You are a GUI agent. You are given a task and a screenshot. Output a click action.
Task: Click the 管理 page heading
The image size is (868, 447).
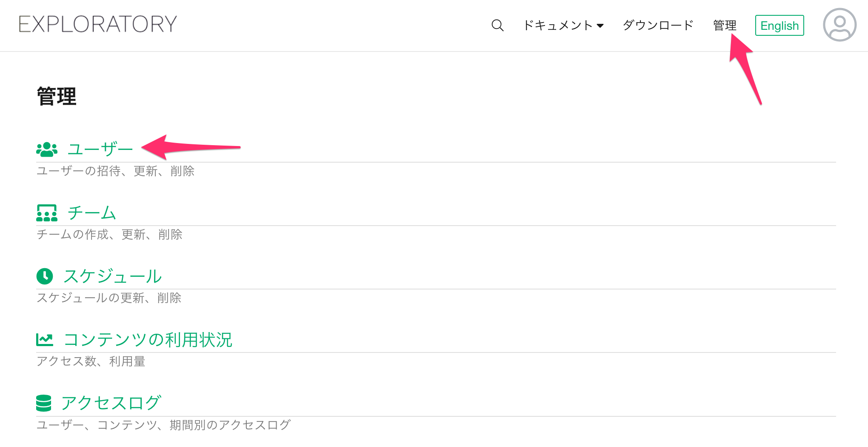pyautogui.click(x=57, y=96)
